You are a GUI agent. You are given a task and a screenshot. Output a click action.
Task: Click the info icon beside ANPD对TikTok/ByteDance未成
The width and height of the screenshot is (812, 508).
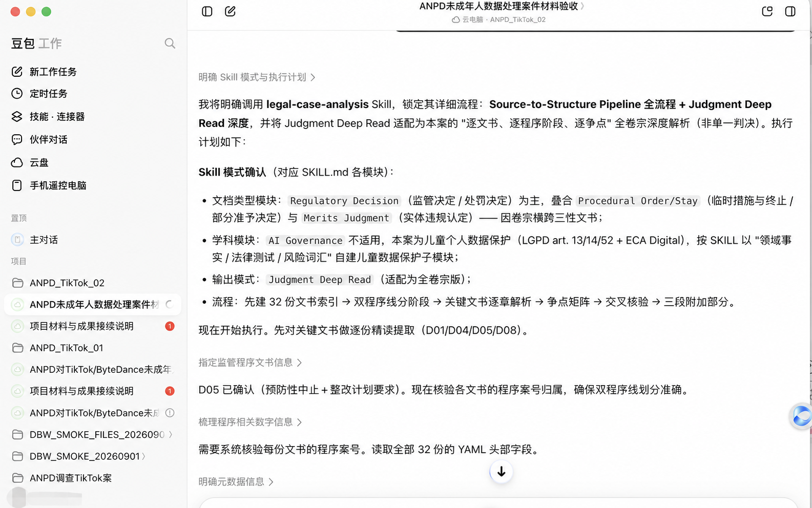(170, 413)
